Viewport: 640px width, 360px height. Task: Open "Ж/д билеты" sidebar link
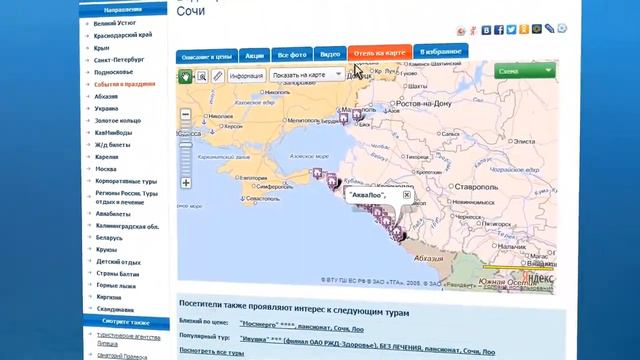(113, 145)
